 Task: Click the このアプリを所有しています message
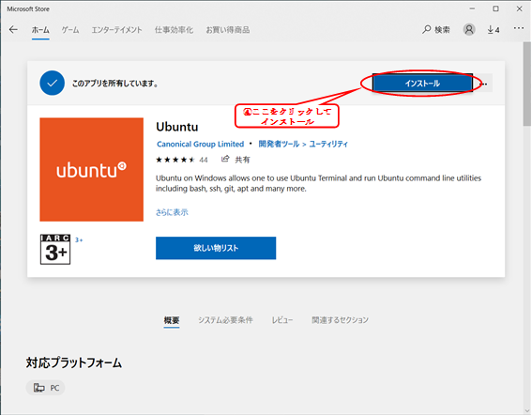[115, 84]
